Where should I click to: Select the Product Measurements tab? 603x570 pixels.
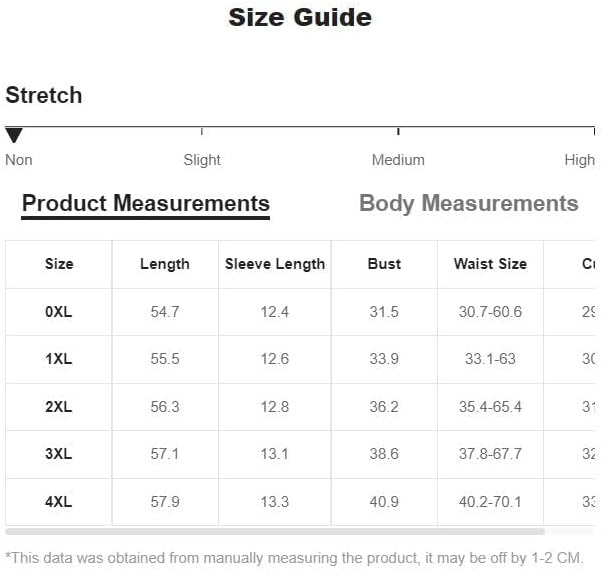146,204
